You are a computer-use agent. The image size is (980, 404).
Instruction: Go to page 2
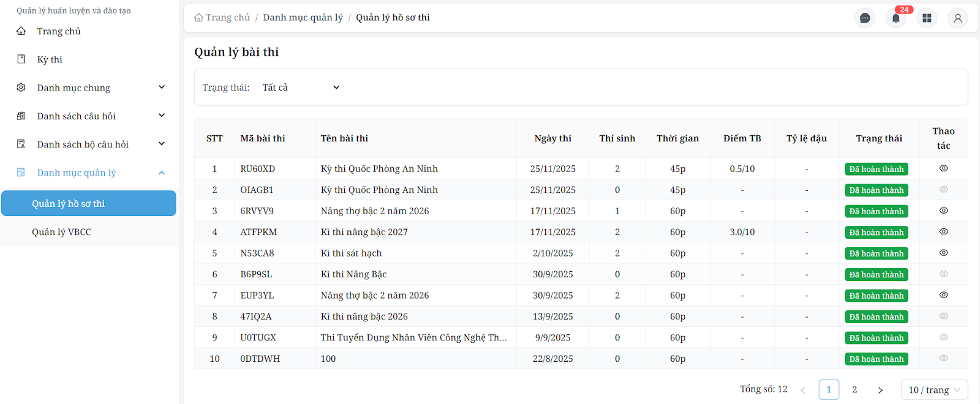pyautogui.click(x=854, y=390)
